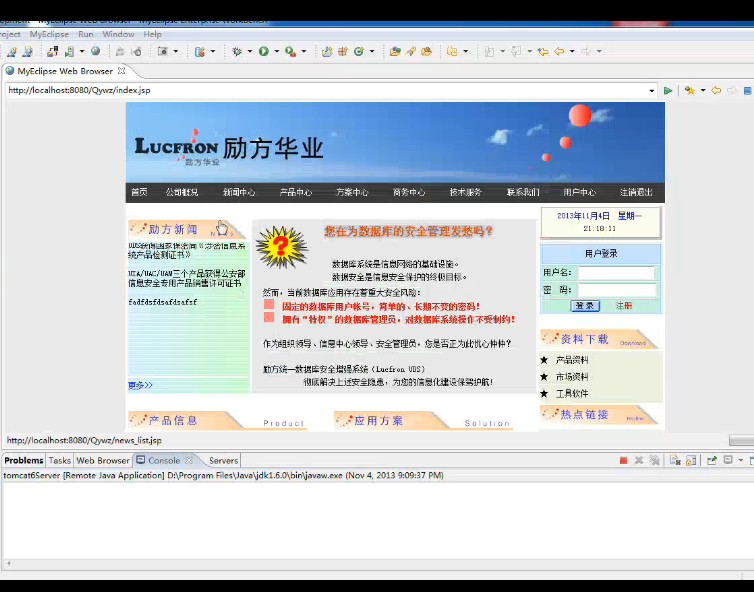The image size is (754, 592).
Task: Click the green Go arrow beside URL field
Action: tap(668, 90)
